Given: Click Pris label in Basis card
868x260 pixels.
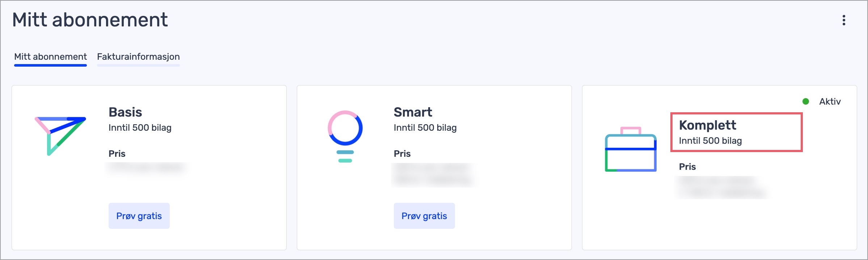Looking at the screenshot, I should 117,154.
